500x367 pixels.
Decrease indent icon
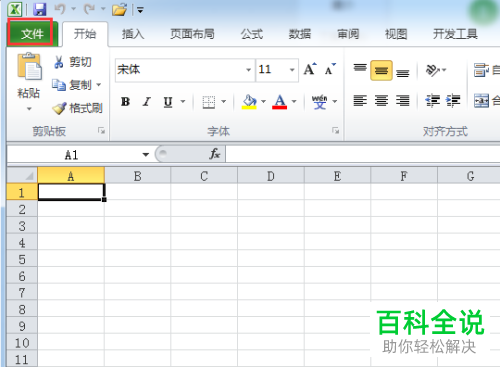coord(432,101)
